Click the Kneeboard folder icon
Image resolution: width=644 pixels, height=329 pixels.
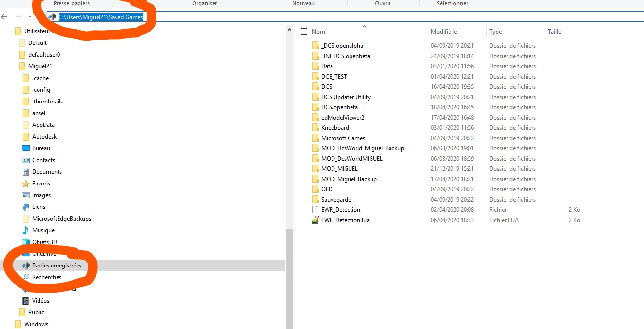[x=315, y=128]
